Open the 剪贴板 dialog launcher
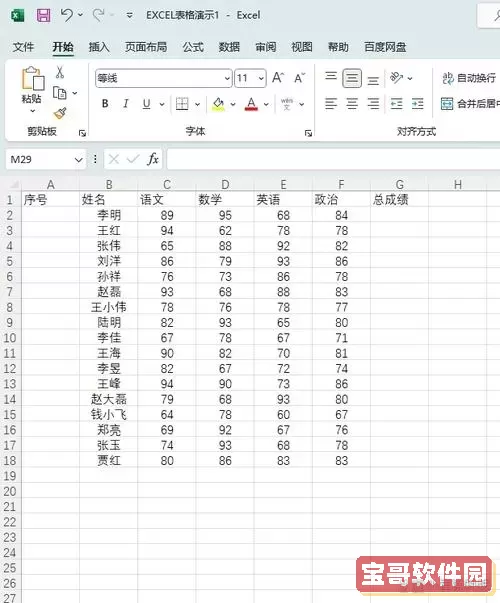Image resolution: width=500 pixels, height=603 pixels. (82, 133)
